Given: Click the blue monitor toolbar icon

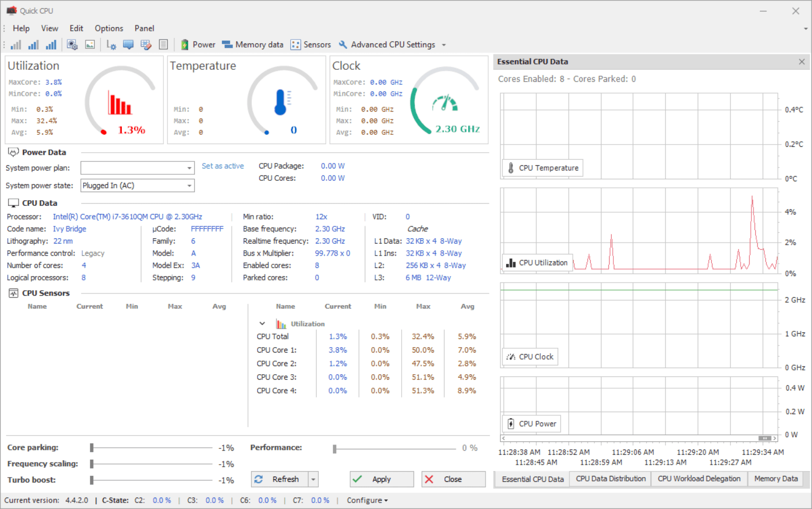Looking at the screenshot, I should (128, 45).
